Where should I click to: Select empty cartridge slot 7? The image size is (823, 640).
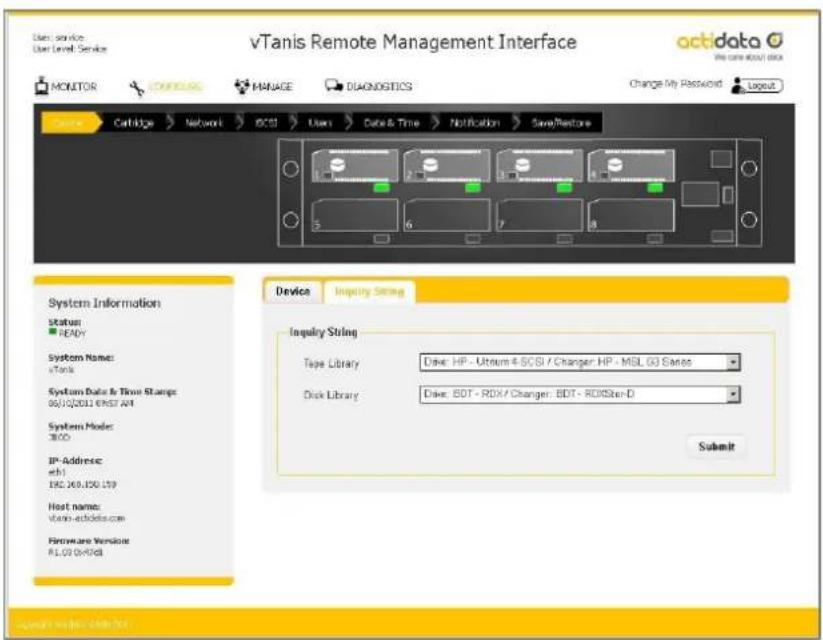539,215
